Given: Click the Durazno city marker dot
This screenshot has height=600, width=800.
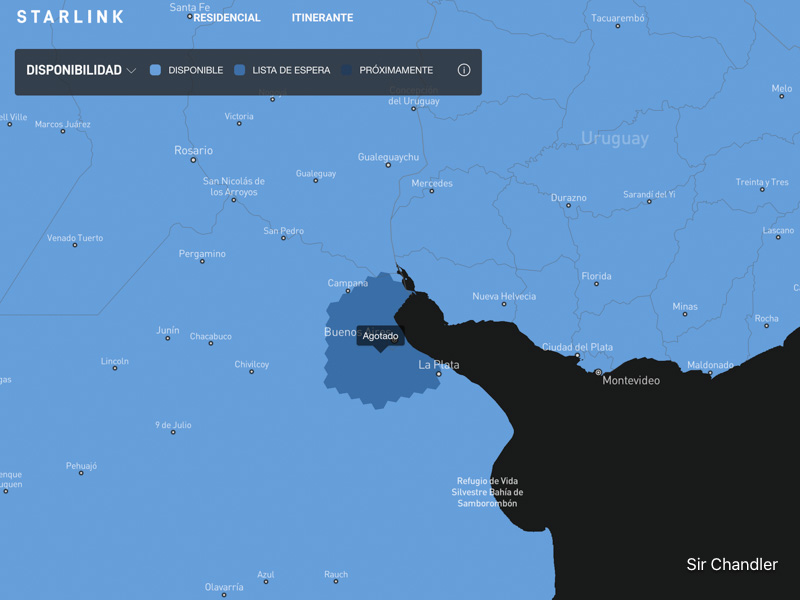Looking at the screenshot, I should click(x=569, y=206).
